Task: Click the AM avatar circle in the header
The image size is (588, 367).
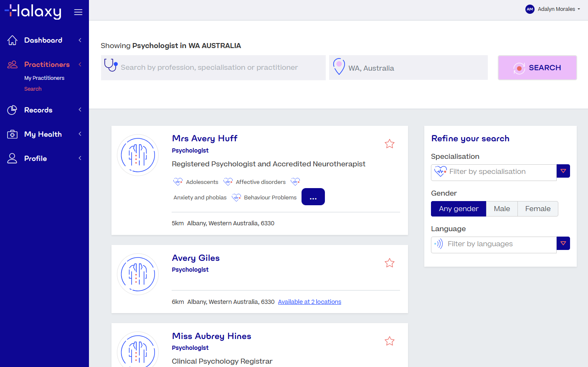Action: pos(530,9)
